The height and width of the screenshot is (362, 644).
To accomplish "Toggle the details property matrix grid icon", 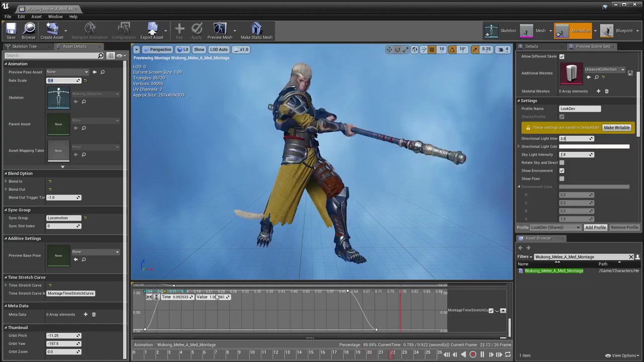I will coord(112,55).
